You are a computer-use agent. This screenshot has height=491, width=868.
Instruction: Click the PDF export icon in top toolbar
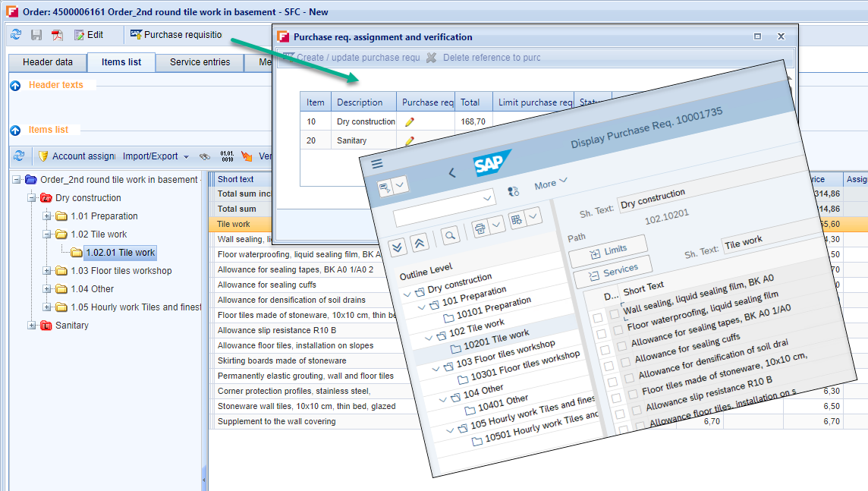57,35
